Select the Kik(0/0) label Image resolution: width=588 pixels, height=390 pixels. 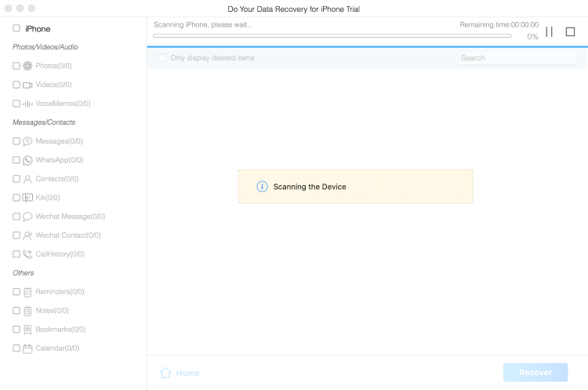48,198
